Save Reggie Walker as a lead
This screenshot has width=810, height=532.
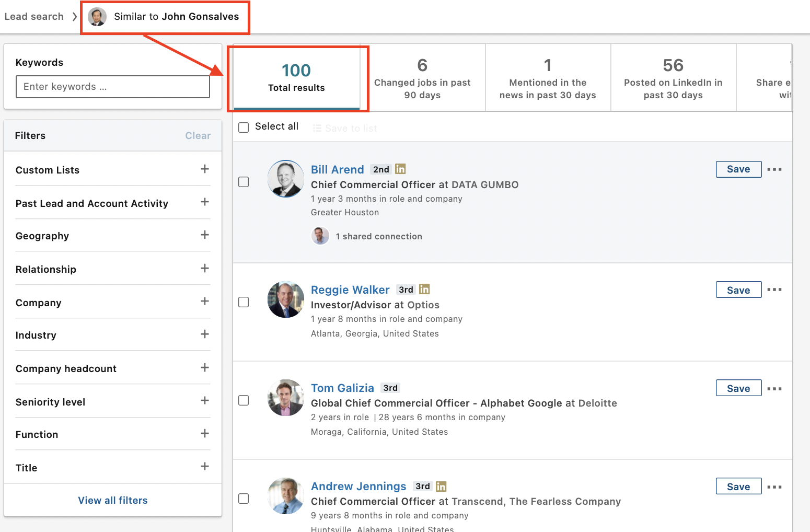[x=738, y=290]
